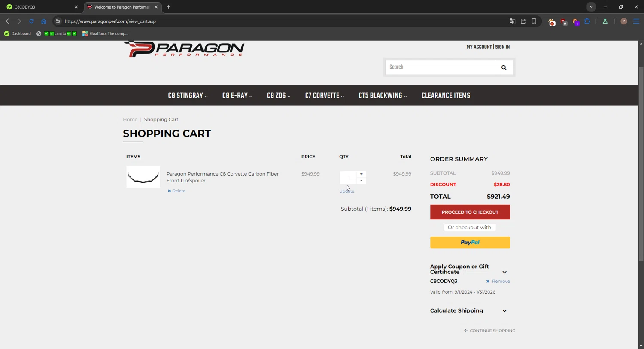The height and width of the screenshot is (349, 644).
Task: Expand the C8 Z06 menu
Action: click(x=278, y=96)
